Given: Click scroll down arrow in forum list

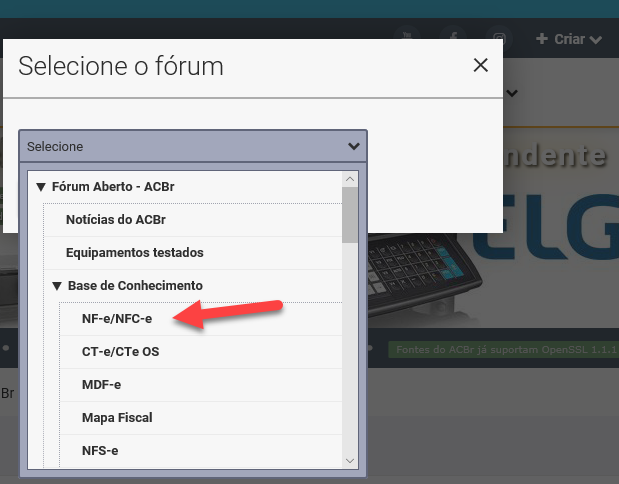Looking at the screenshot, I should (x=350, y=461).
